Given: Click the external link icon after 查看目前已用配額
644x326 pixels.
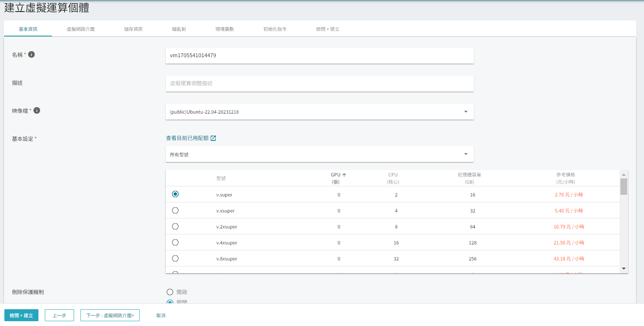Looking at the screenshot, I should click(x=213, y=138).
